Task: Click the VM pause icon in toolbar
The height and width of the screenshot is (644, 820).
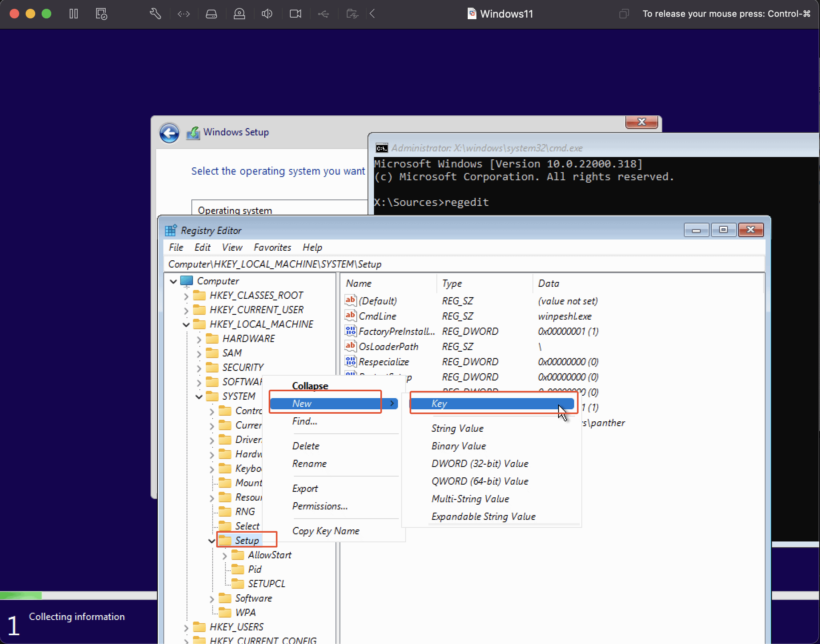Action: click(x=73, y=14)
